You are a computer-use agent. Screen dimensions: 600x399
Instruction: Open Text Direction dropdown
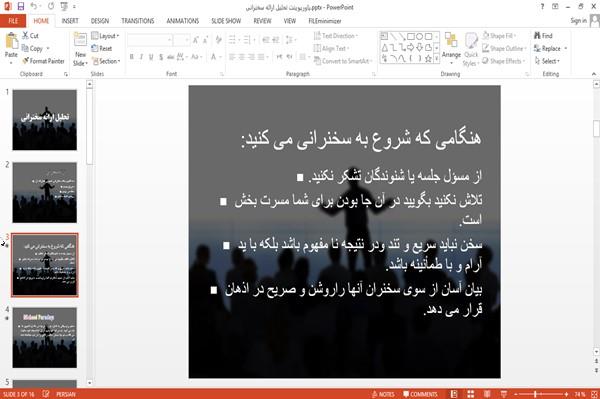pos(336,36)
